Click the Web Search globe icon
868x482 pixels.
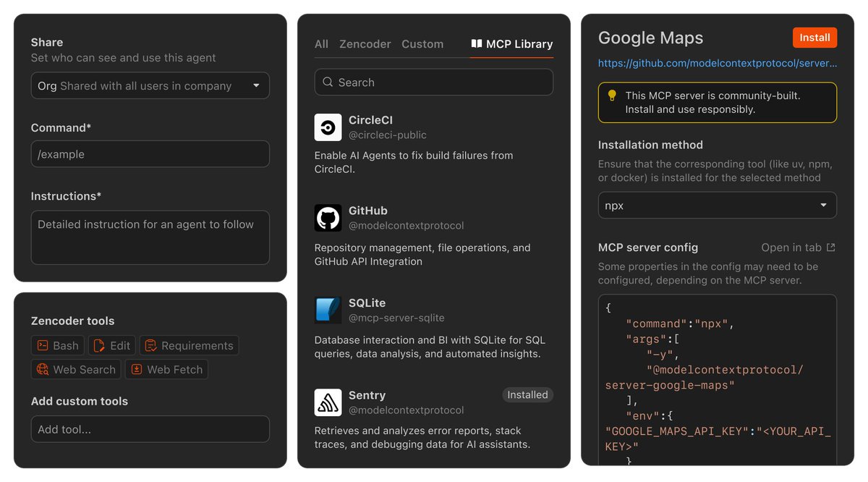43,369
